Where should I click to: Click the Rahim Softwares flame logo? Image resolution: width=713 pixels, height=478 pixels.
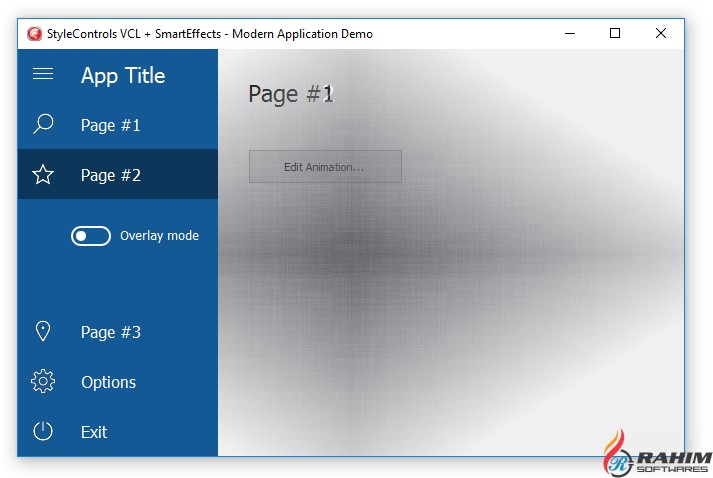[x=618, y=452]
